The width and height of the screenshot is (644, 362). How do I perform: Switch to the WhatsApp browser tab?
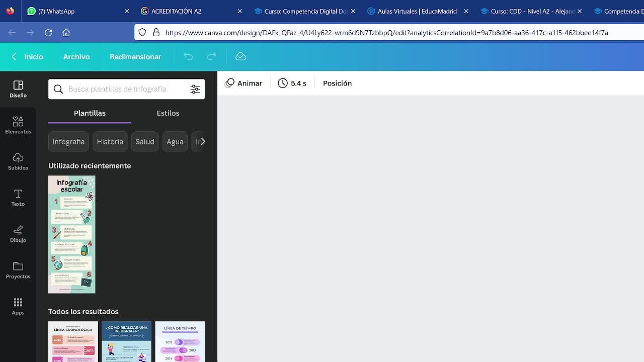78,11
